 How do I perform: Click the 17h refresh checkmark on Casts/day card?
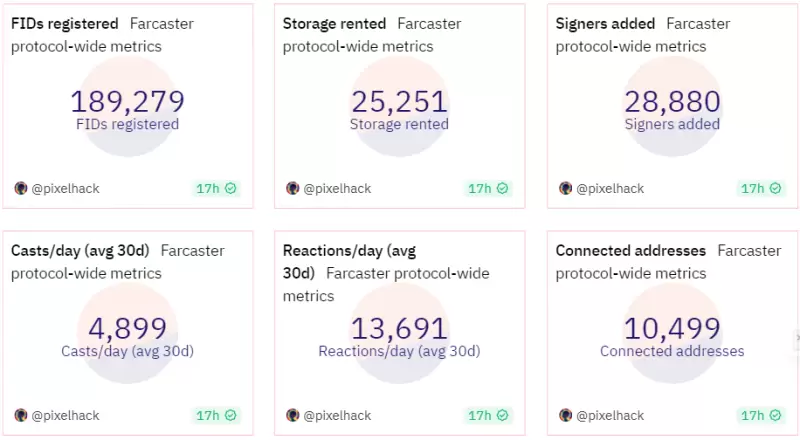point(231,415)
